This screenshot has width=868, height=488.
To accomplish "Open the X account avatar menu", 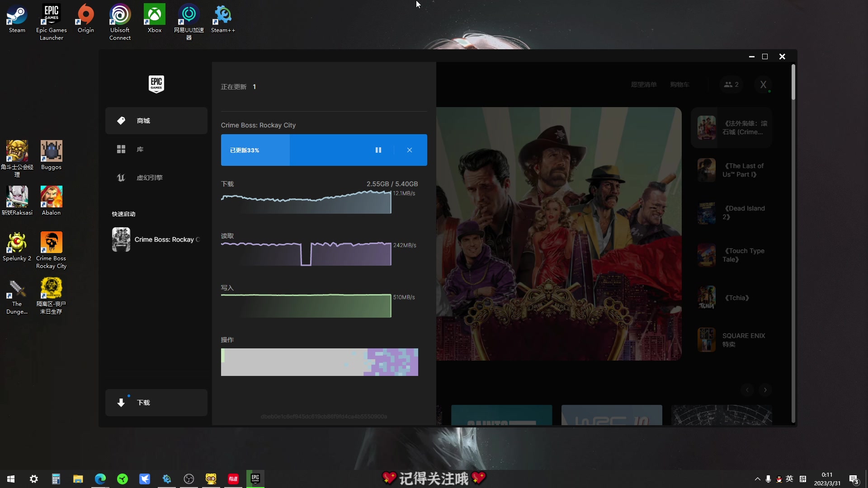I will [763, 84].
